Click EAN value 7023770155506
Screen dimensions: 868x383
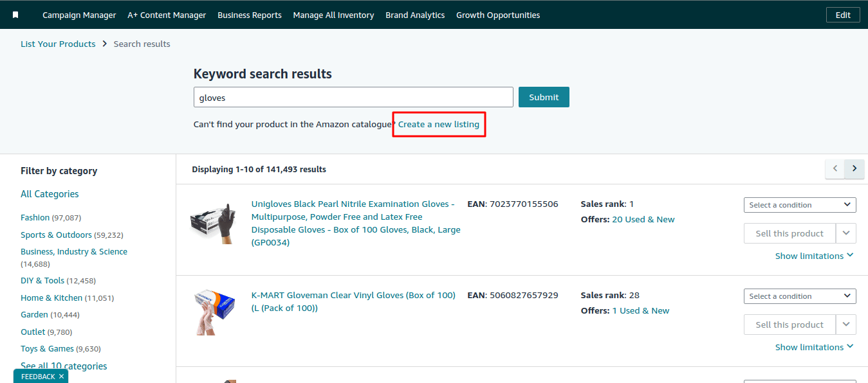click(x=524, y=204)
